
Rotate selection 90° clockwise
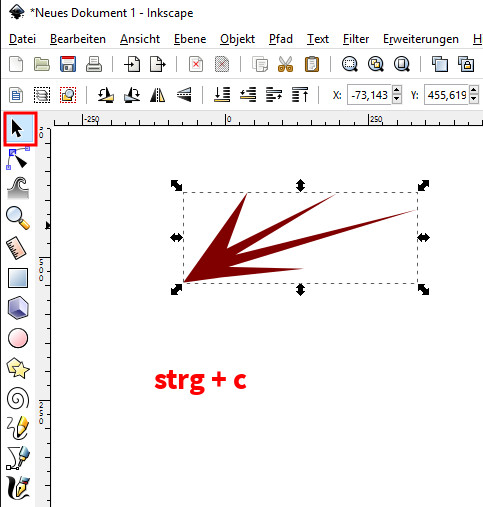point(132,95)
